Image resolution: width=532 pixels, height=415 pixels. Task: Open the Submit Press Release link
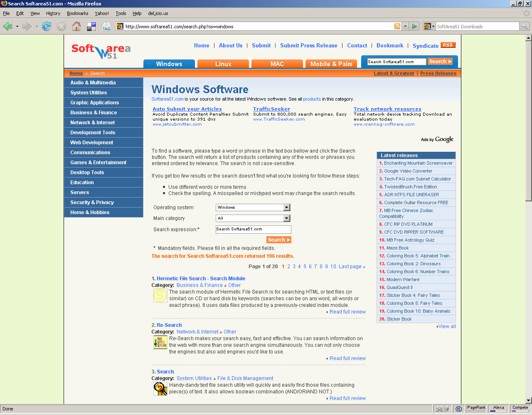[309, 45]
